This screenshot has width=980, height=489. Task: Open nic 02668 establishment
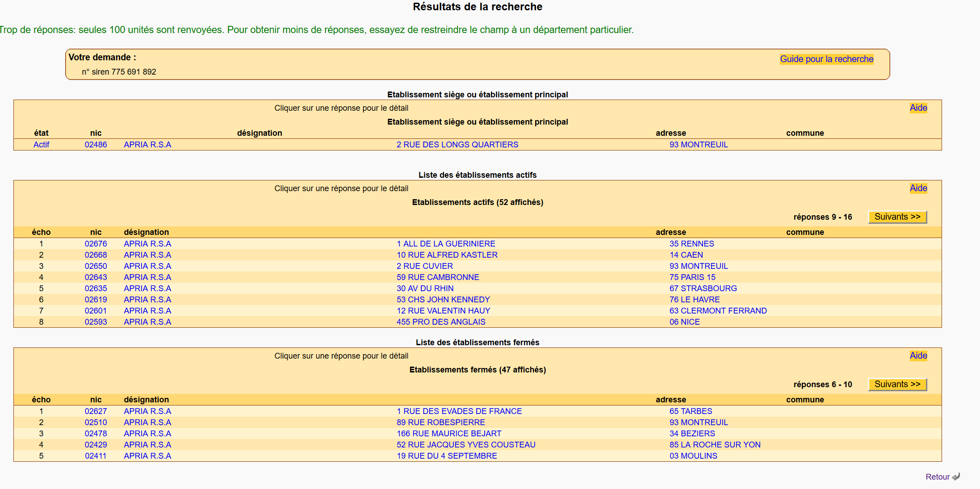tap(96, 255)
